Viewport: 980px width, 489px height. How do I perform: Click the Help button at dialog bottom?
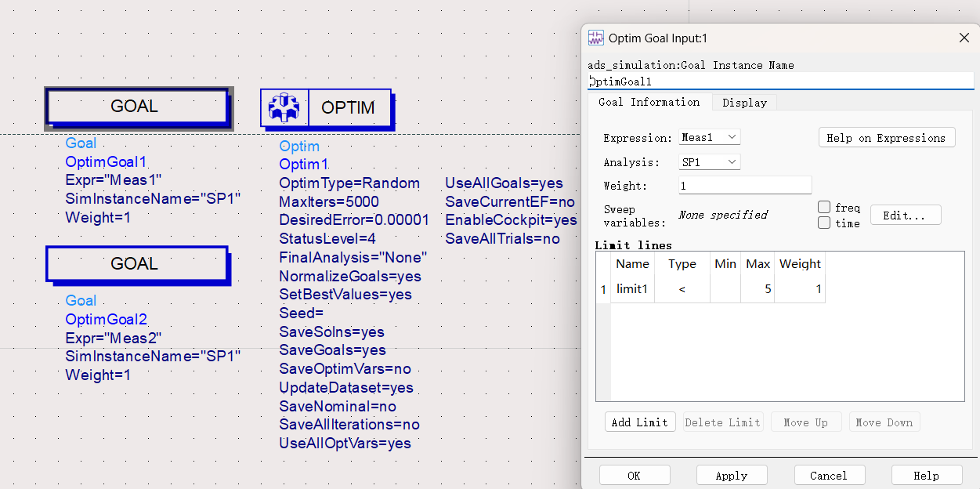tap(927, 475)
